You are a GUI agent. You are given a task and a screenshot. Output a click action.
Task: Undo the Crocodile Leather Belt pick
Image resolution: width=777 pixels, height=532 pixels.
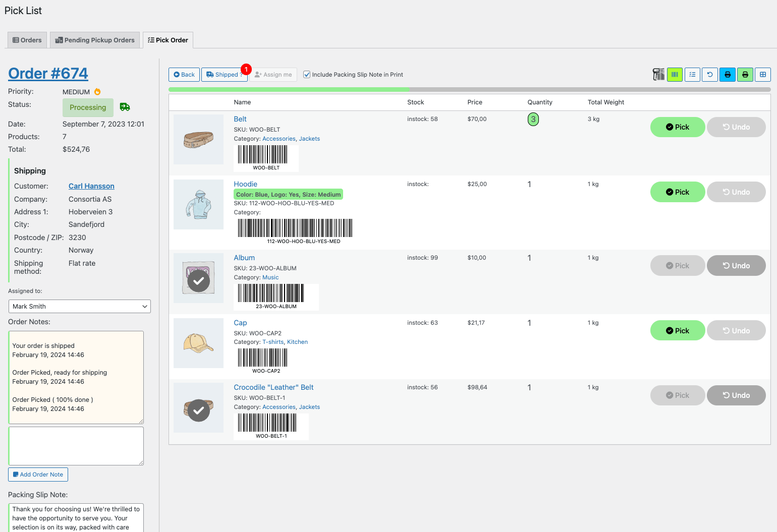736,395
